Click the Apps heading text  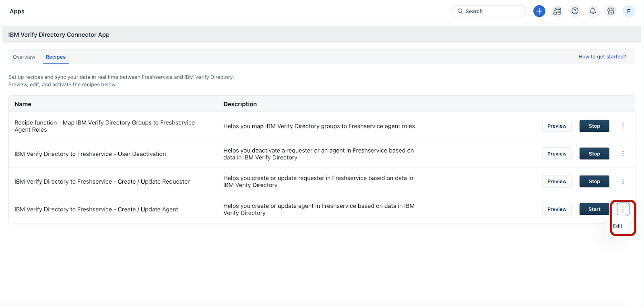[17, 11]
